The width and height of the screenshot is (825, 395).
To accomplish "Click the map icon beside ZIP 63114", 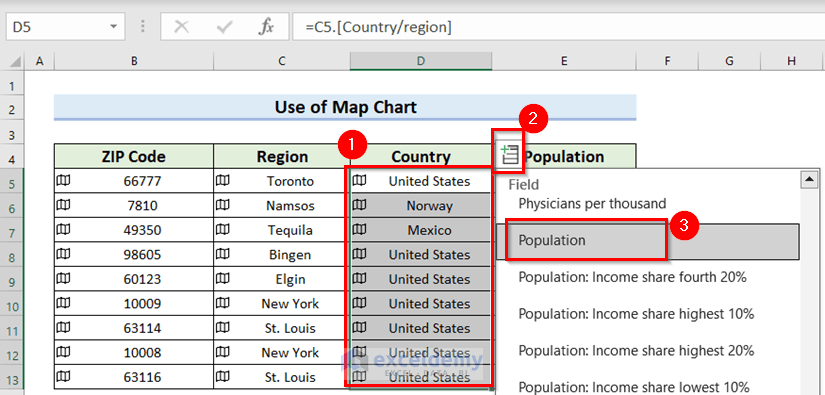I will [63, 328].
